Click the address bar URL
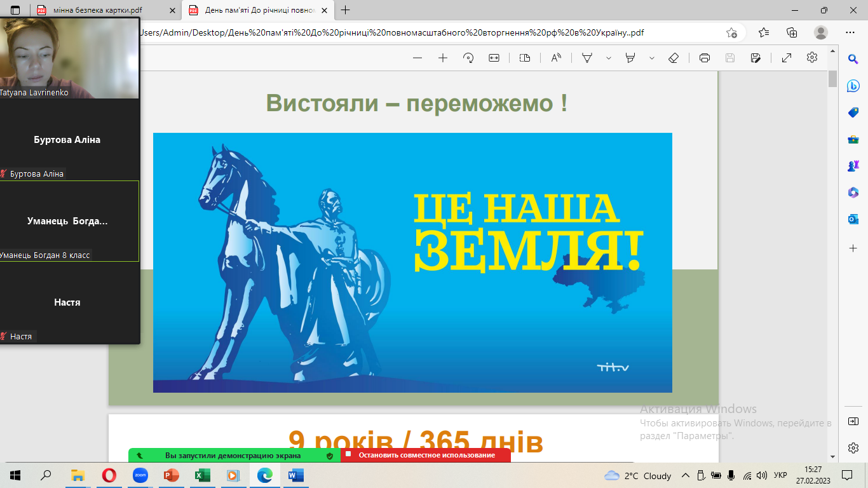Screen dimensions: 868x488 [391, 32]
